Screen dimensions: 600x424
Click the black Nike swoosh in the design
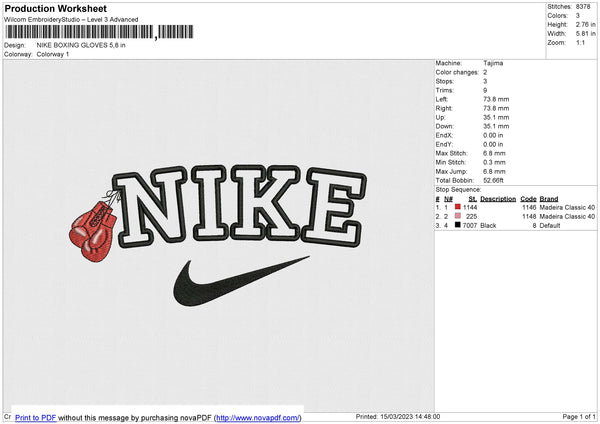[240, 282]
